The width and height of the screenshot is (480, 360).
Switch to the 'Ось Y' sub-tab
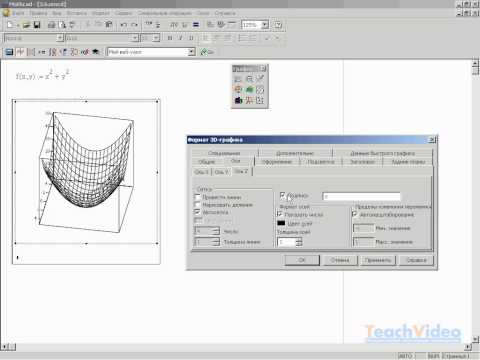pyautogui.click(x=221, y=172)
